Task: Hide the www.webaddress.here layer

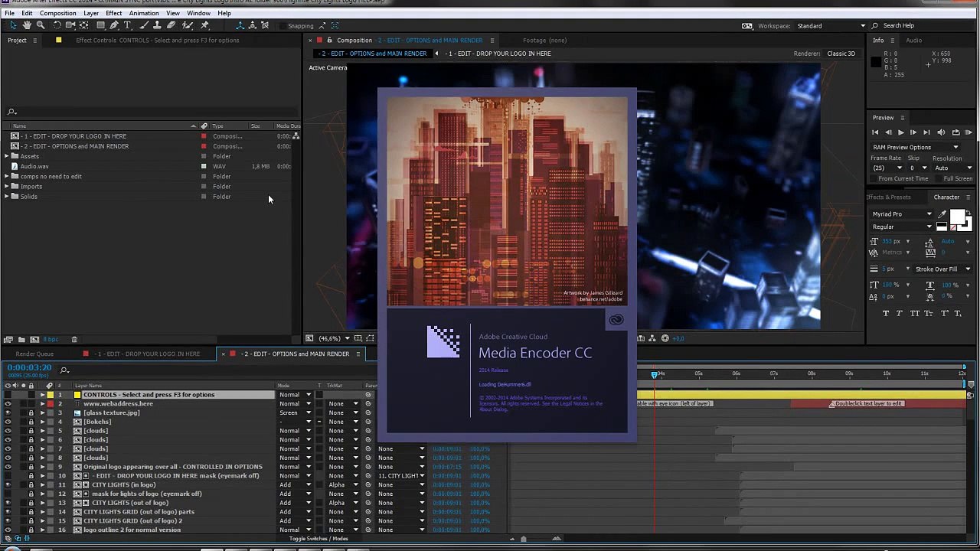Action: [x=8, y=404]
